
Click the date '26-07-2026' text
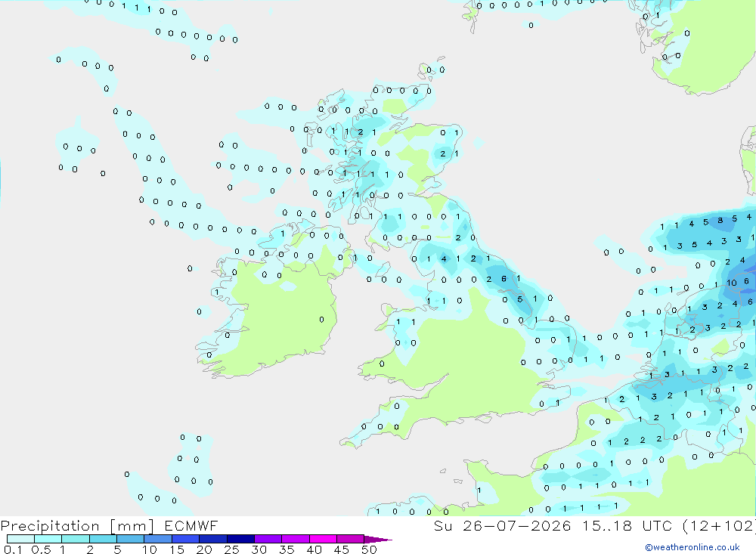coord(517,525)
